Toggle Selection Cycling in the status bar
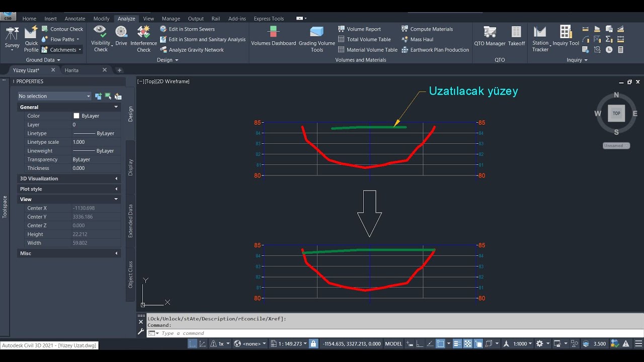This screenshot has height=362, width=644. point(478,344)
